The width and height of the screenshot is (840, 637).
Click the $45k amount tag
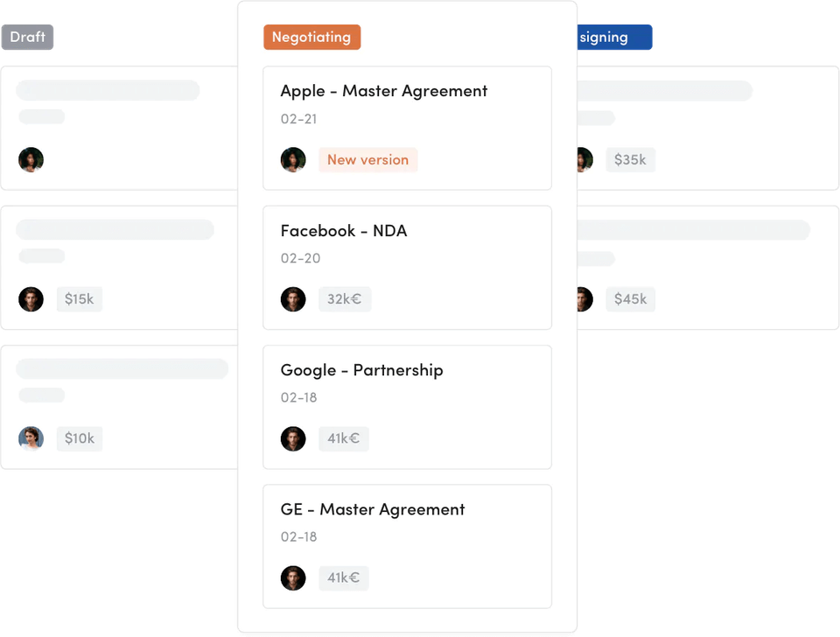pyautogui.click(x=630, y=299)
